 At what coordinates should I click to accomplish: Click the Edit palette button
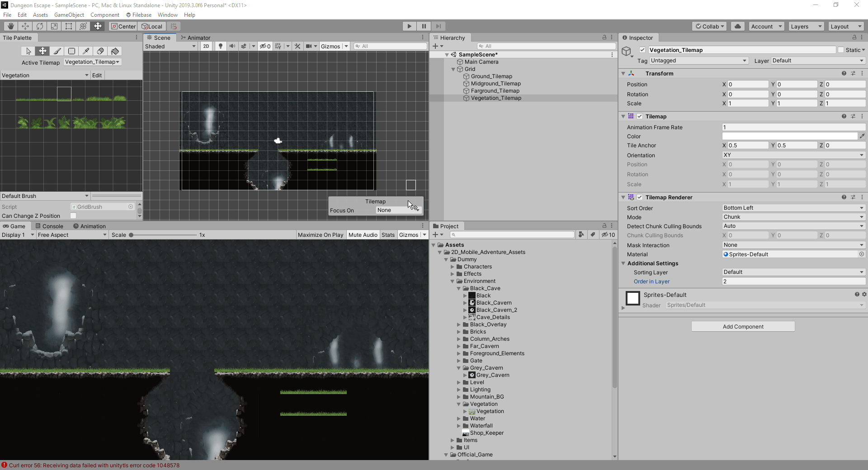97,75
